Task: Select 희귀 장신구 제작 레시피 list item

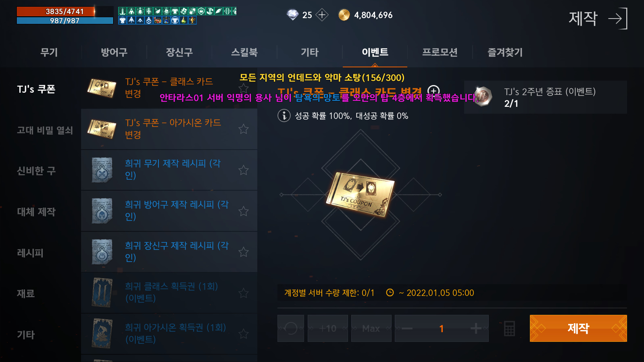Action: 169,252
